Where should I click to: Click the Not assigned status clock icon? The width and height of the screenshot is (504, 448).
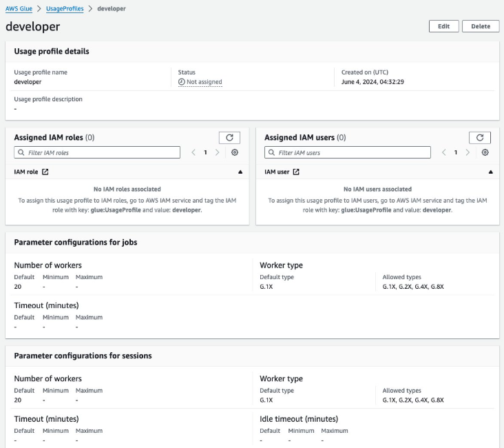coord(182,82)
